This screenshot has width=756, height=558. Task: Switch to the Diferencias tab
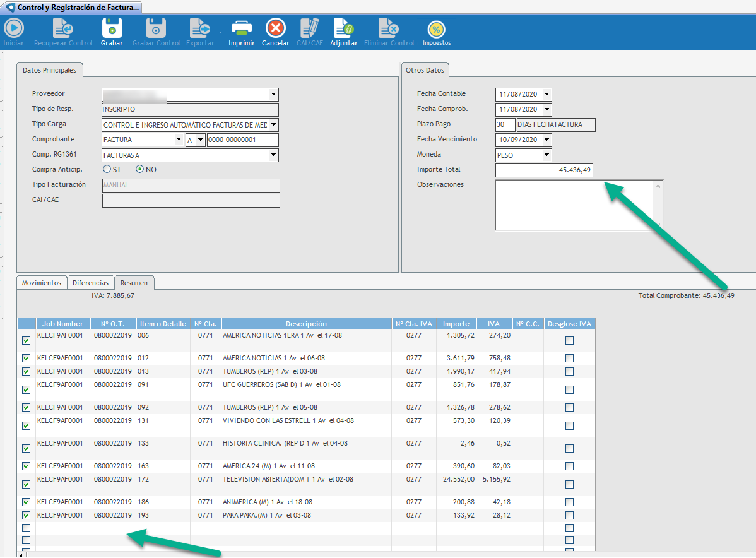click(90, 283)
